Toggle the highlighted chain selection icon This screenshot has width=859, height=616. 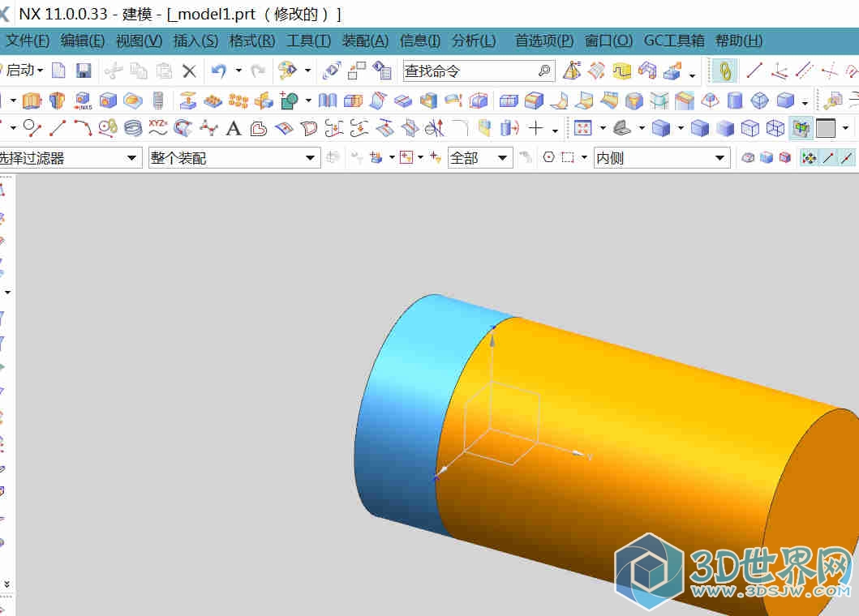[x=724, y=71]
